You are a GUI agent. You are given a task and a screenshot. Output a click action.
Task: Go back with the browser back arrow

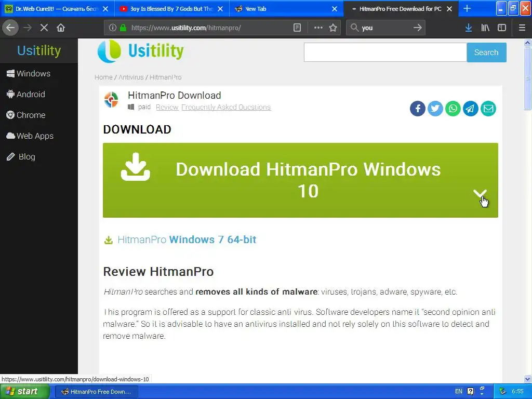(x=10, y=28)
